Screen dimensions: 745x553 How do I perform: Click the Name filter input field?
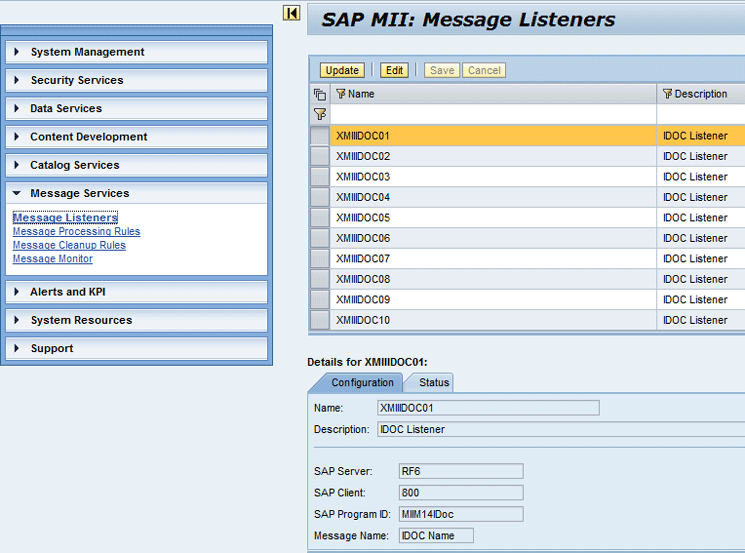pyautogui.click(x=493, y=114)
